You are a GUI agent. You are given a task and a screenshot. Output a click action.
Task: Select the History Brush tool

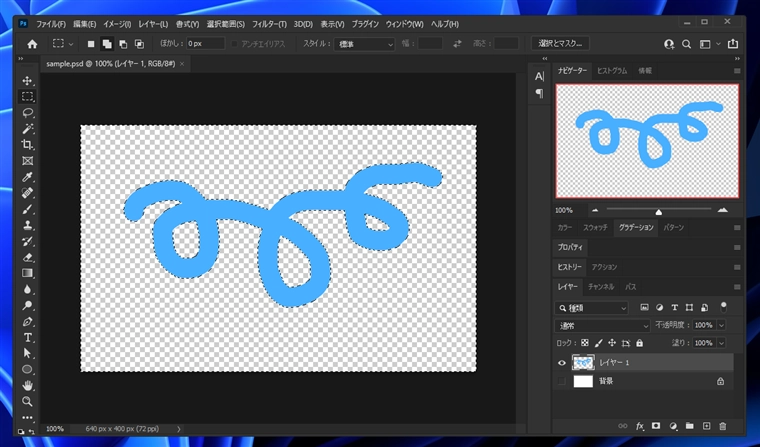(27, 241)
